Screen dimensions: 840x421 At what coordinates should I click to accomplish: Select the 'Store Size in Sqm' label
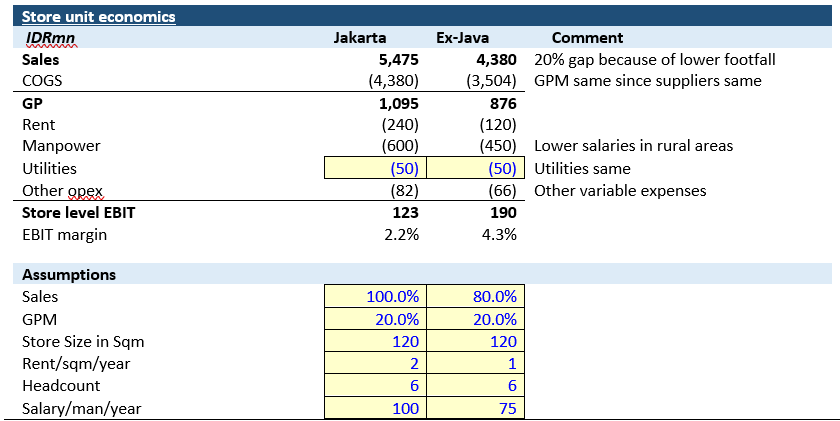coord(83,342)
